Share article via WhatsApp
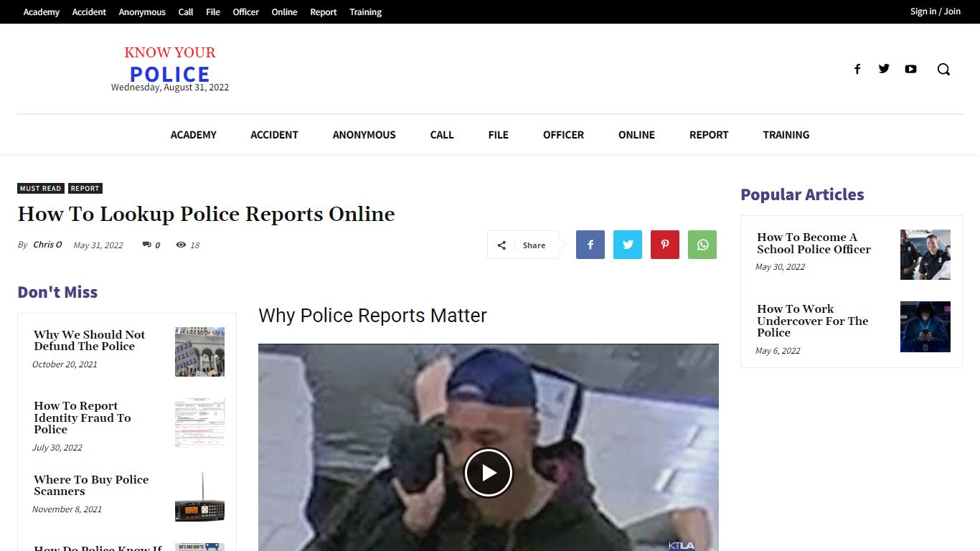980x551 pixels. [x=702, y=245]
